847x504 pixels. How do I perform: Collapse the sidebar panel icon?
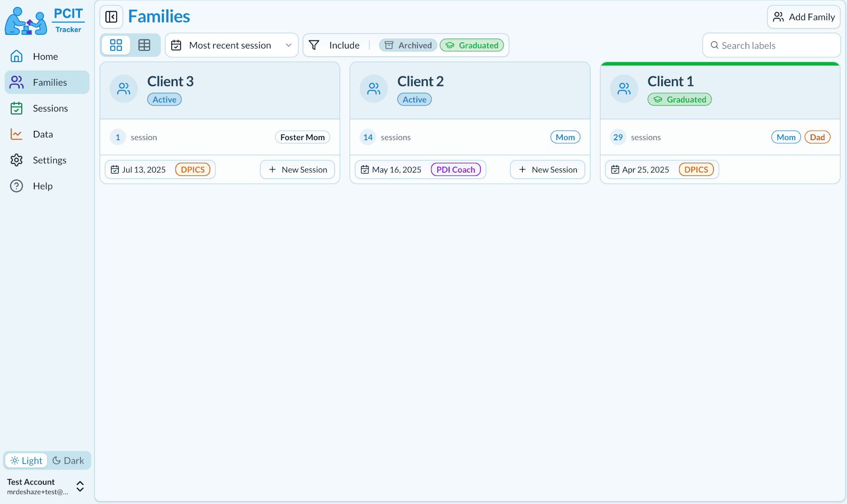(112, 17)
